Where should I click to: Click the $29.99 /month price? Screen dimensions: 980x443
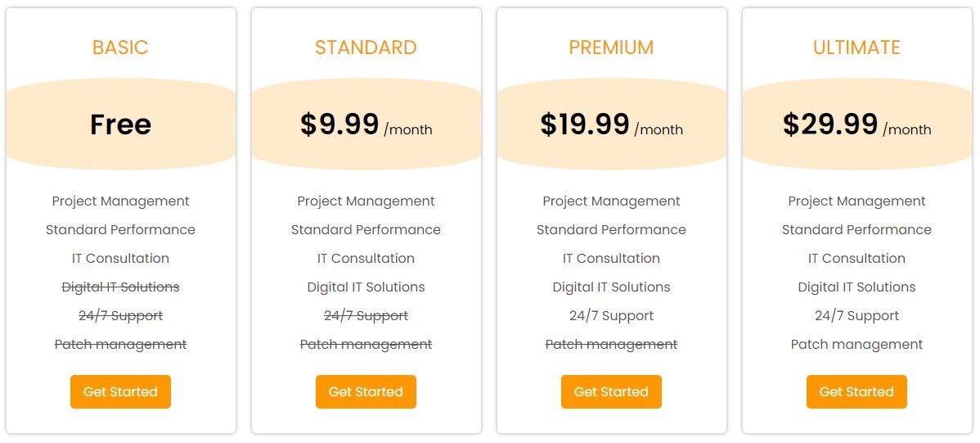pyautogui.click(x=856, y=124)
